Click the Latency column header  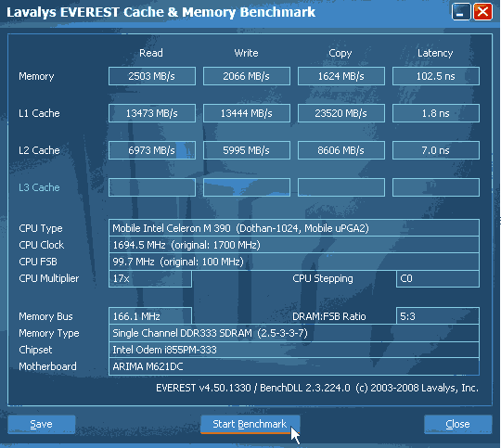point(435,53)
